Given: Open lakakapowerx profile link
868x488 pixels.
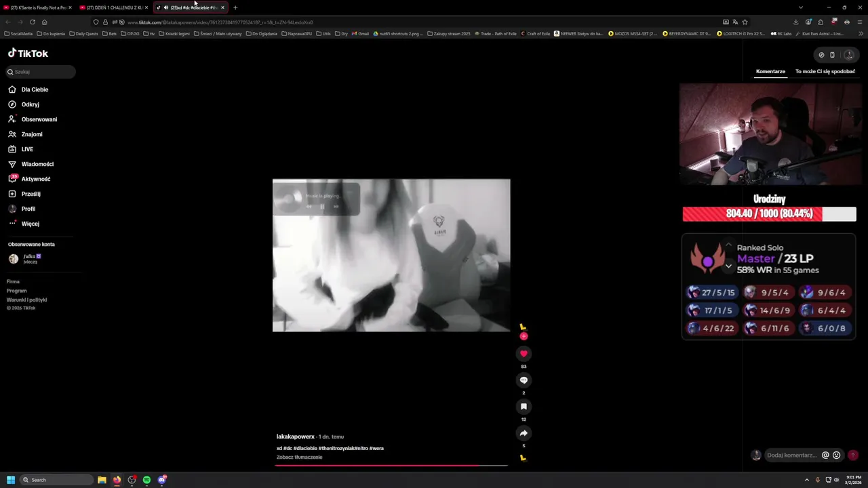Looking at the screenshot, I should (x=296, y=436).
